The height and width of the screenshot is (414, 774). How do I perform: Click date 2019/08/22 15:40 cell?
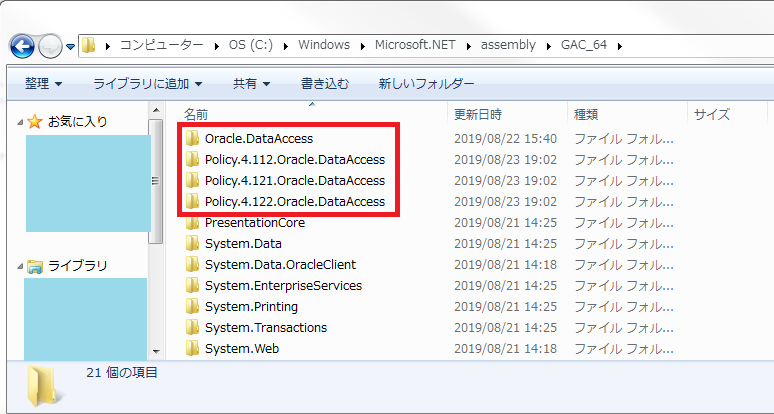tap(505, 139)
